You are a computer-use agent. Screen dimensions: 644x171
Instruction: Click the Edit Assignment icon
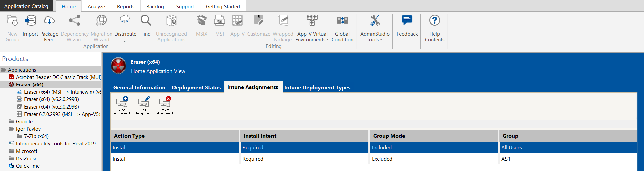(143, 102)
